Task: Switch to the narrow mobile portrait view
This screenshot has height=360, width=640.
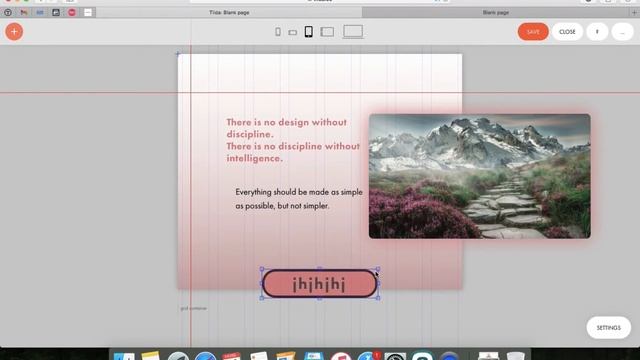Action: pyautogui.click(x=278, y=31)
